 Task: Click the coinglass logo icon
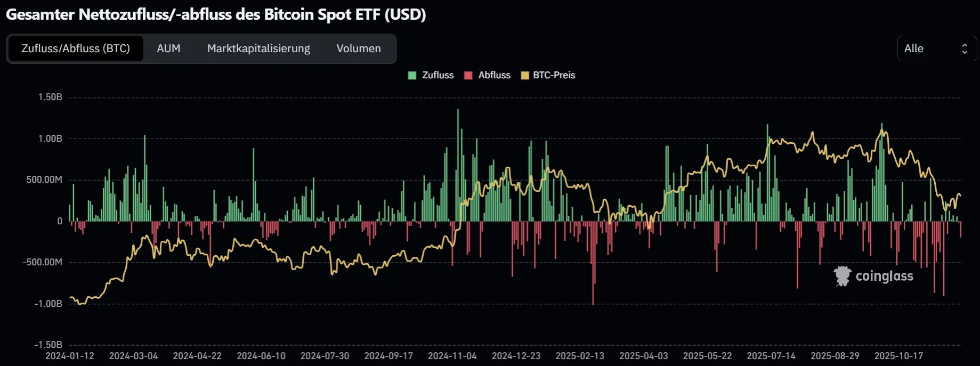(x=843, y=276)
